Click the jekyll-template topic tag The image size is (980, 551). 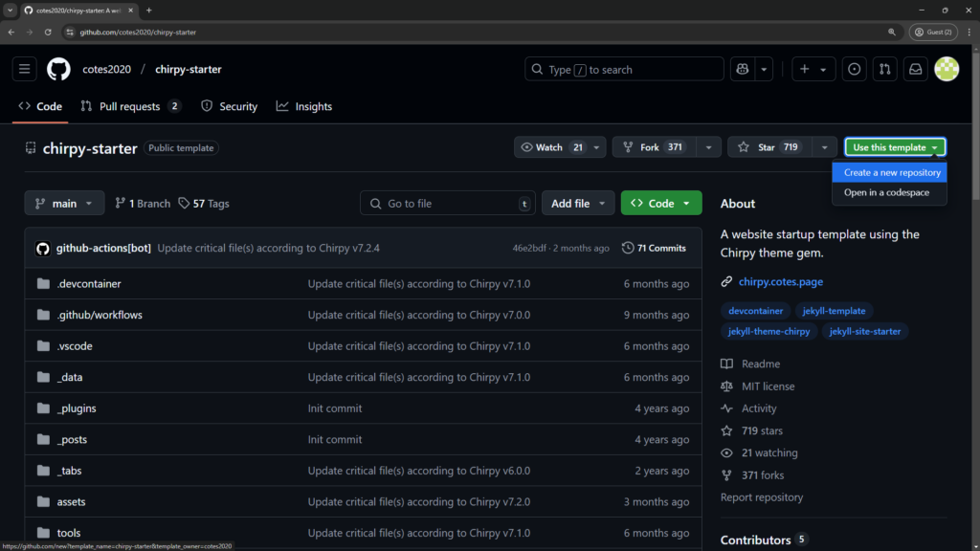[834, 311]
